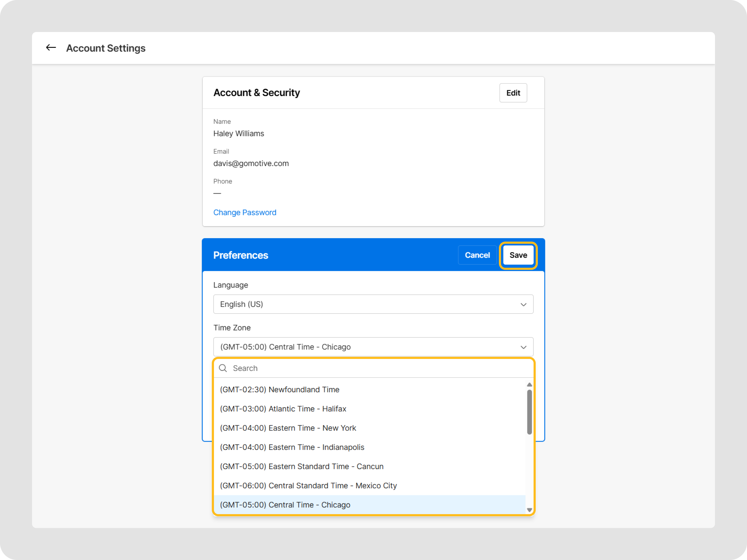Open the English (US) language dropdown

coord(373,304)
